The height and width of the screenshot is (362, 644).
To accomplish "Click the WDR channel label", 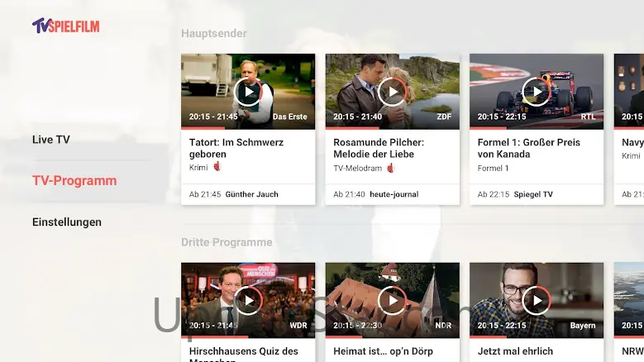I will pos(298,326).
